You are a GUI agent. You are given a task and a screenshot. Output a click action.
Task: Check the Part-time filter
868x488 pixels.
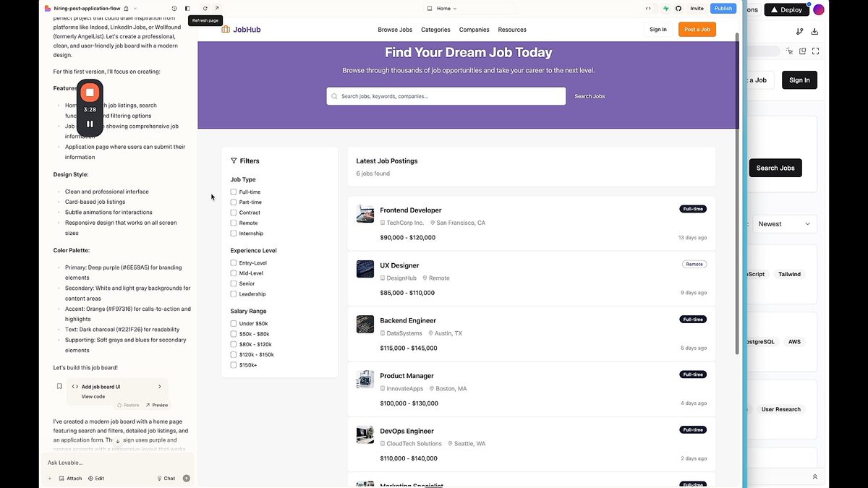point(234,202)
